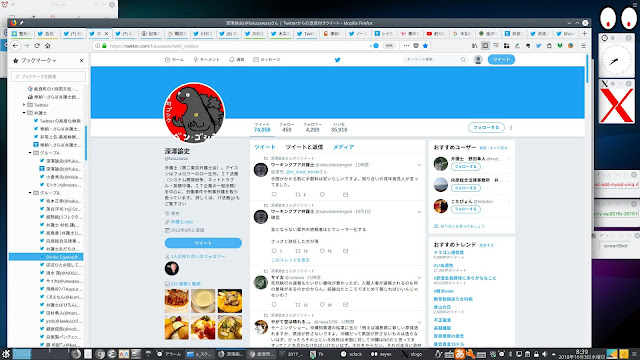Click the green padlock site security icon
The height and width of the screenshot is (360, 640).
[104, 46]
